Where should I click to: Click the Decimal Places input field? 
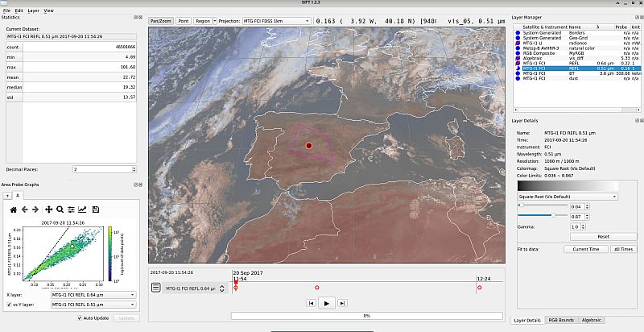[102, 169]
